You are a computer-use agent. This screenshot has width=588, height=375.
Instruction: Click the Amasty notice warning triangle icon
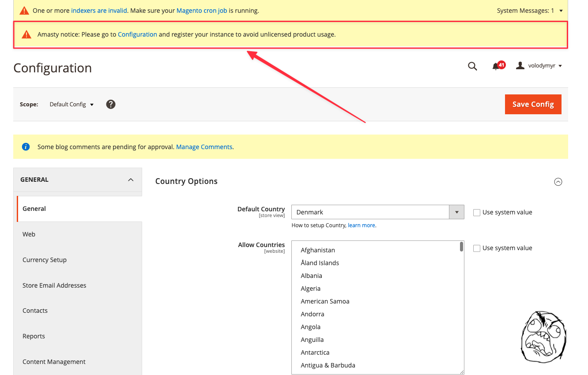point(26,34)
